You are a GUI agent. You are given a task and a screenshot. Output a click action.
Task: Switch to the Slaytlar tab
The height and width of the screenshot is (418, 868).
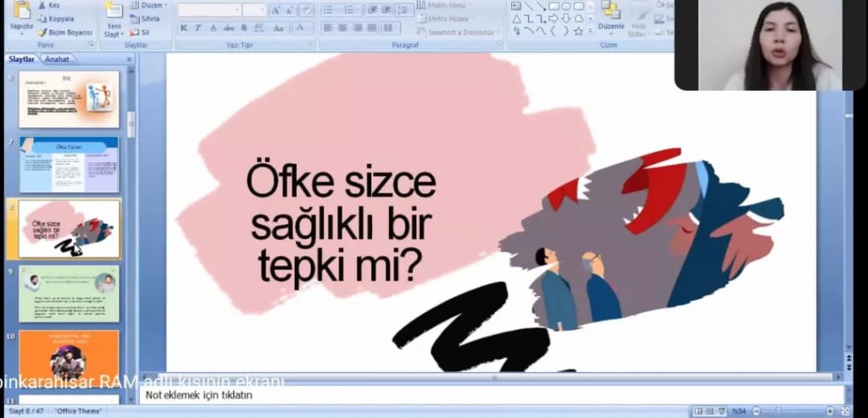click(x=21, y=59)
